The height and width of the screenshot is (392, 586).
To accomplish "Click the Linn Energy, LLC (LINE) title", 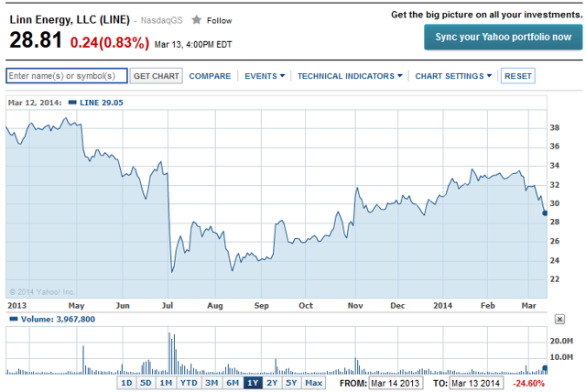I will pos(70,19).
